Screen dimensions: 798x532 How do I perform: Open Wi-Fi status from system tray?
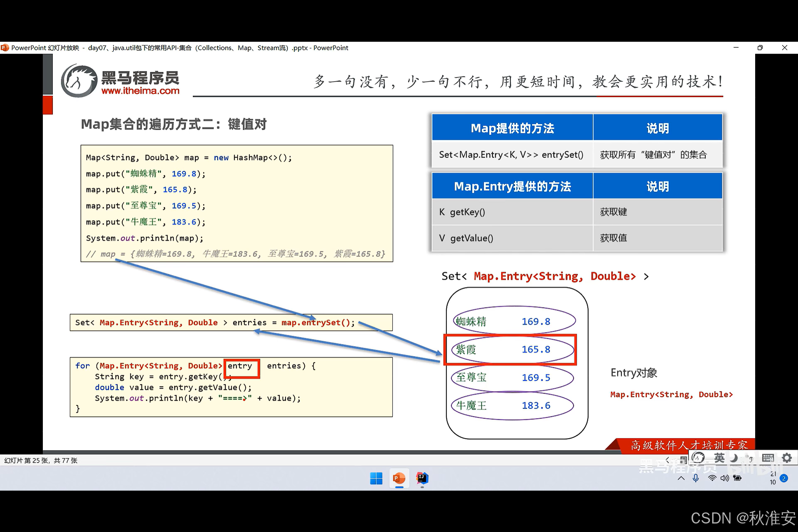[712, 479]
